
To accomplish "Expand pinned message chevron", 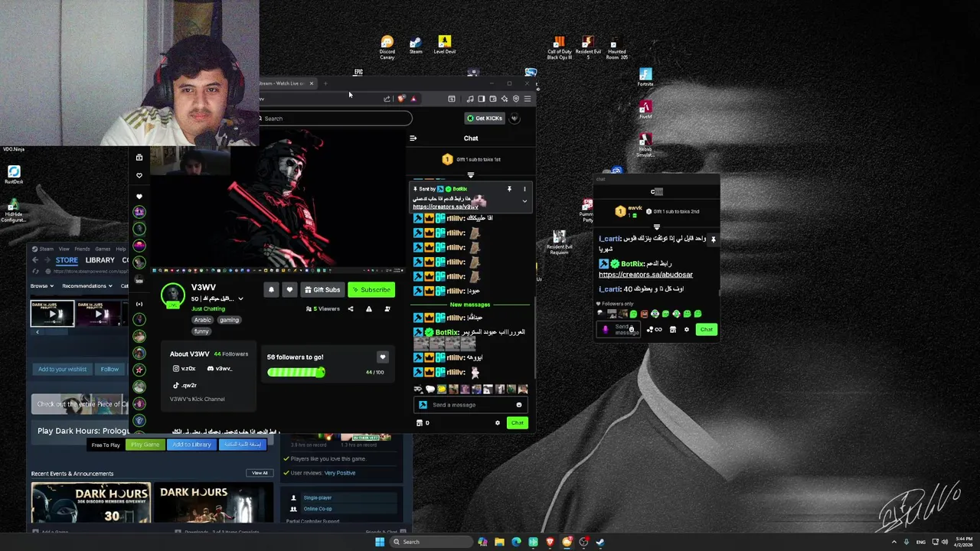I will (x=524, y=201).
